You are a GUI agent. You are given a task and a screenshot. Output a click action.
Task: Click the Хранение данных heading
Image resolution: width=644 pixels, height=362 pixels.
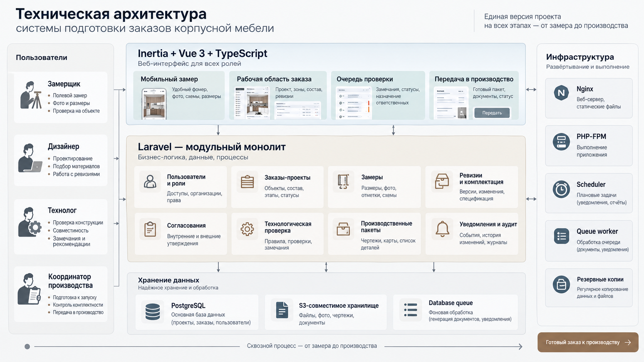click(x=169, y=280)
